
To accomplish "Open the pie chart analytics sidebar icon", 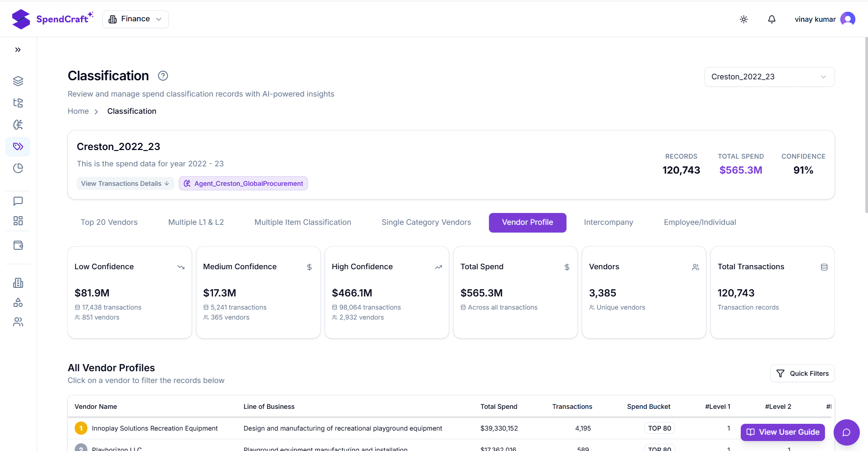I will pyautogui.click(x=18, y=168).
